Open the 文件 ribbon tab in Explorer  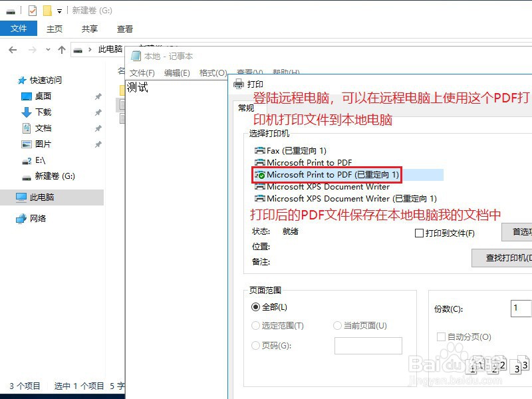coord(19,29)
